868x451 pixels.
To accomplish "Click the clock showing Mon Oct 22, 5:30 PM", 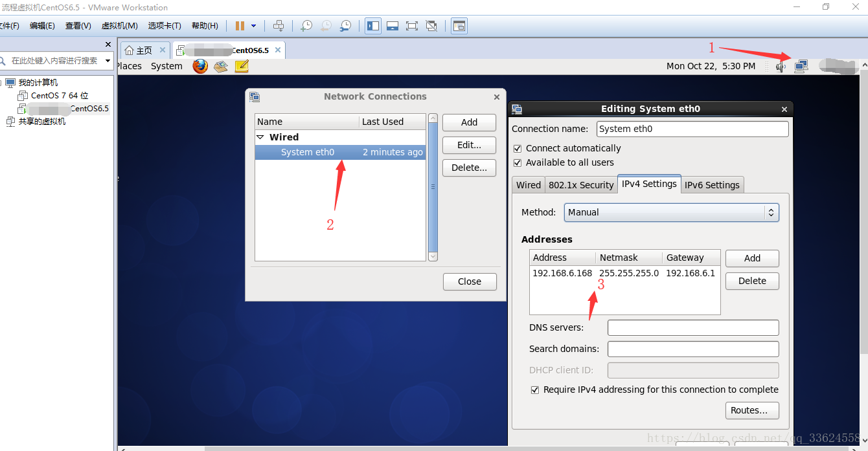I will coord(711,66).
